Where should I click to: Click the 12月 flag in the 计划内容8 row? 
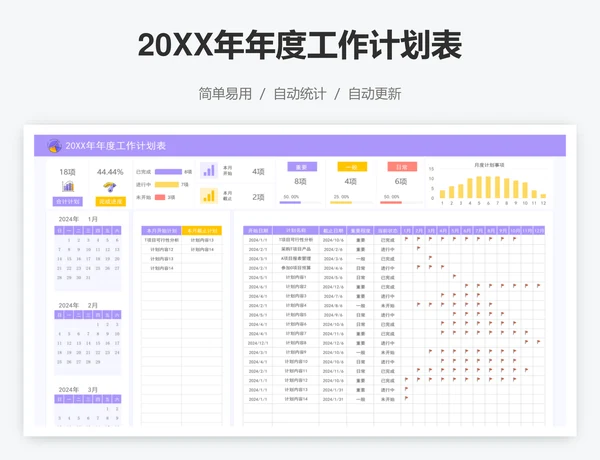click(x=538, y=342)
